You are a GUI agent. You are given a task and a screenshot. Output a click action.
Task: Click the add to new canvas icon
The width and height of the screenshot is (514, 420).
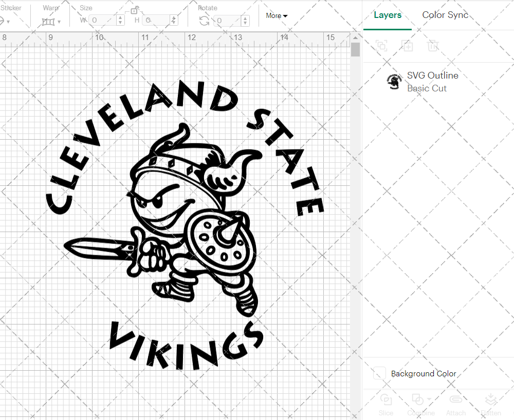point(408,46)
